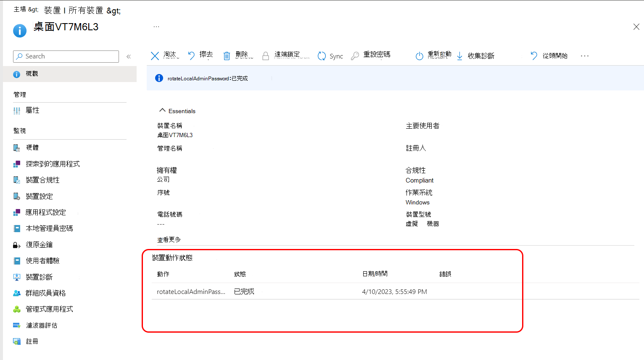Screen dimensions: 644x360
Task: Click the 已完成 status cell
Action: click(244, 291)
